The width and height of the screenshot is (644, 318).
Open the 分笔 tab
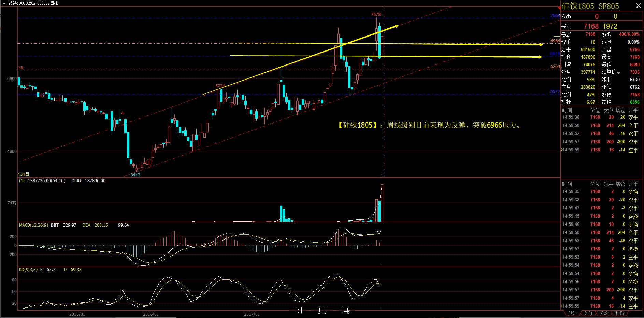[604, 313]
